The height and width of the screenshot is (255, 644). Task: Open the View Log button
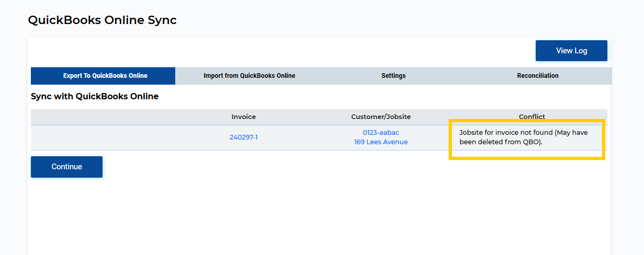pyautogui.click(x=571, y=51)
